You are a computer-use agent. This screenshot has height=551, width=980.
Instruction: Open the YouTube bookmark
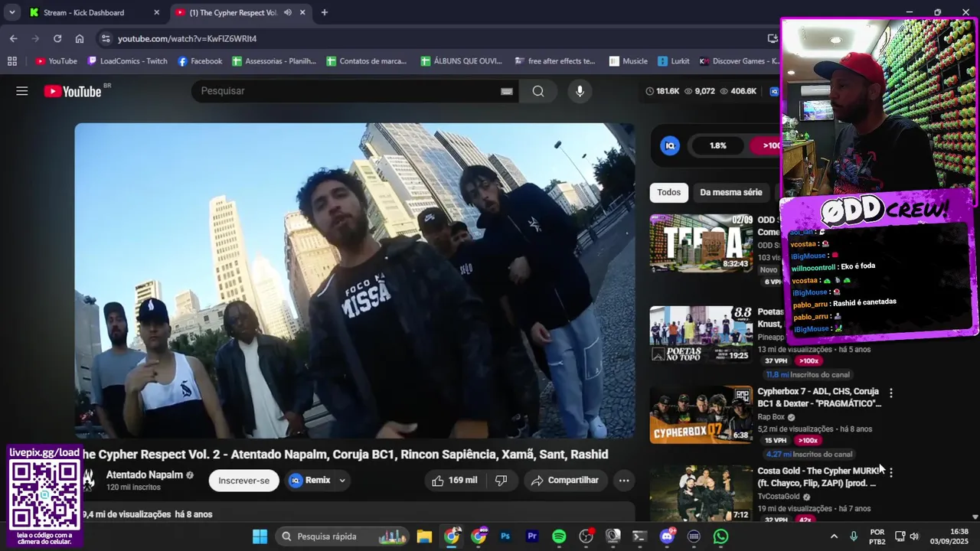pyautogui.click(x=57, y=61)
